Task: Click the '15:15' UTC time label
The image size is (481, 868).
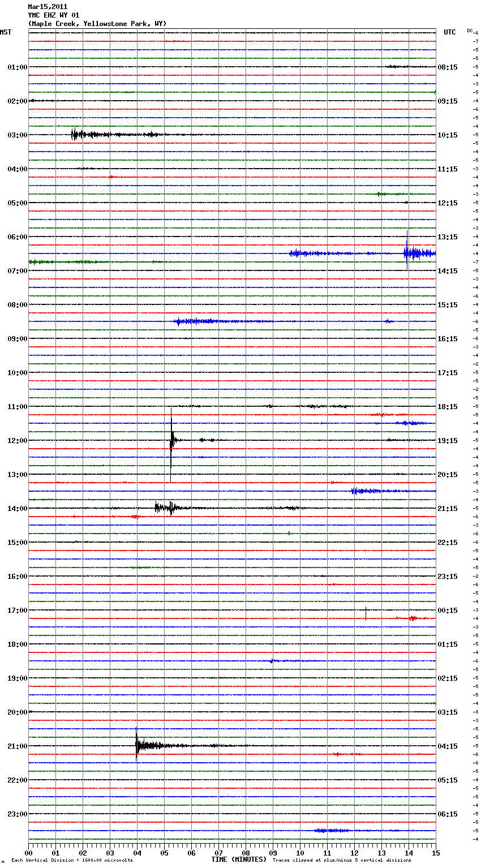Action: tap(448, 305)
